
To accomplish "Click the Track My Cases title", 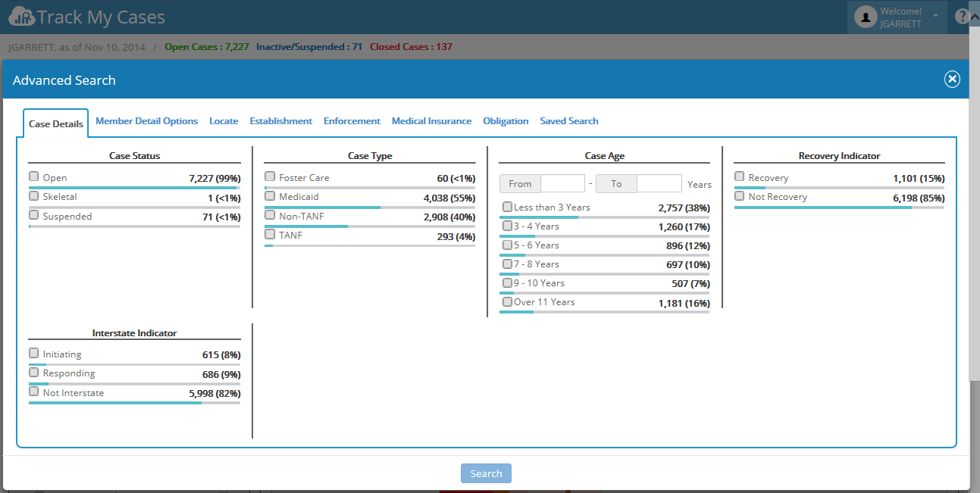I will [102, 17].
